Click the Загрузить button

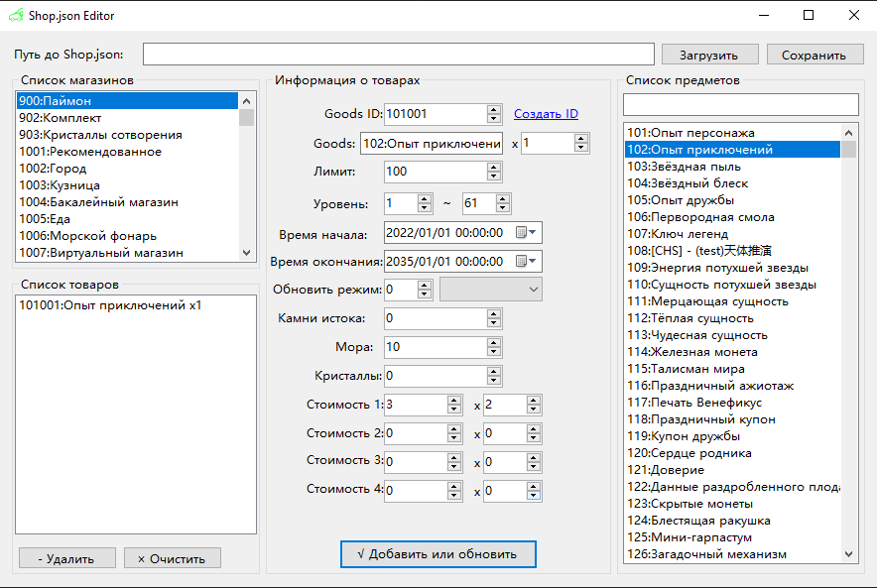[x=709, y=55]
